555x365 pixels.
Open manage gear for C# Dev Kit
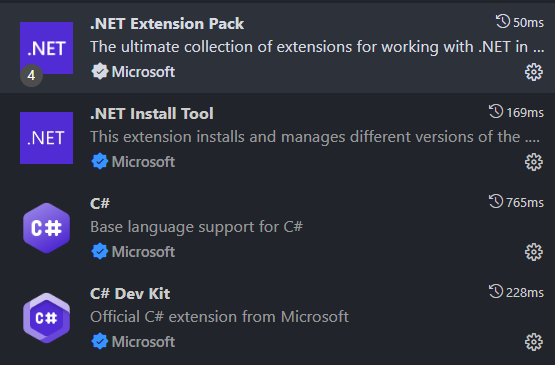coord(533,342)
